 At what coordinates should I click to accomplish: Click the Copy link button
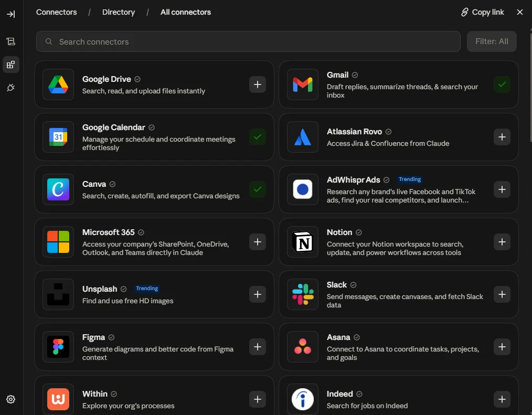(x=483, y=12)
